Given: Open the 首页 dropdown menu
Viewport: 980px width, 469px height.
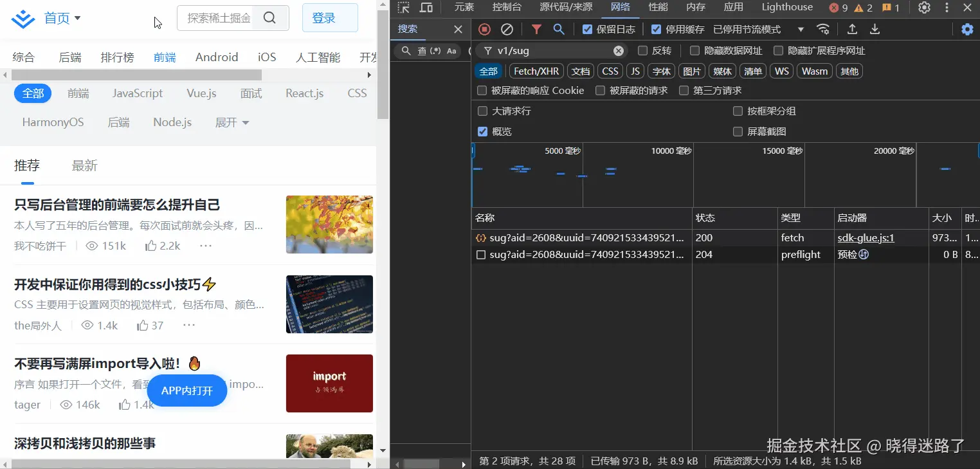Looking at the screenshot, I should tap(62, 18).
